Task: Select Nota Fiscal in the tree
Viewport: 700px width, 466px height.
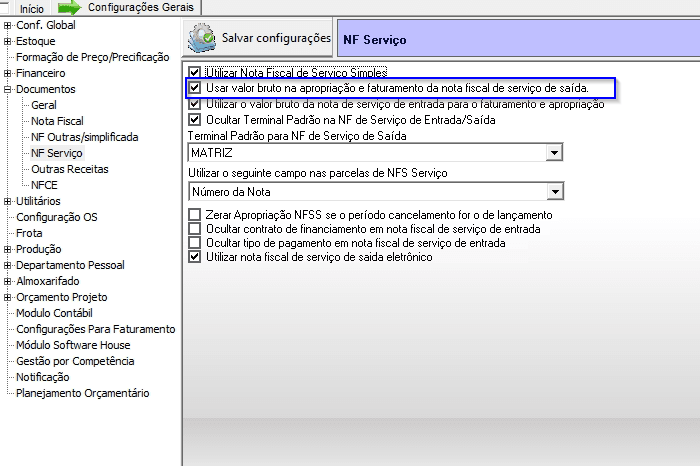Action: pyautogui.click(x=57, y=121)
